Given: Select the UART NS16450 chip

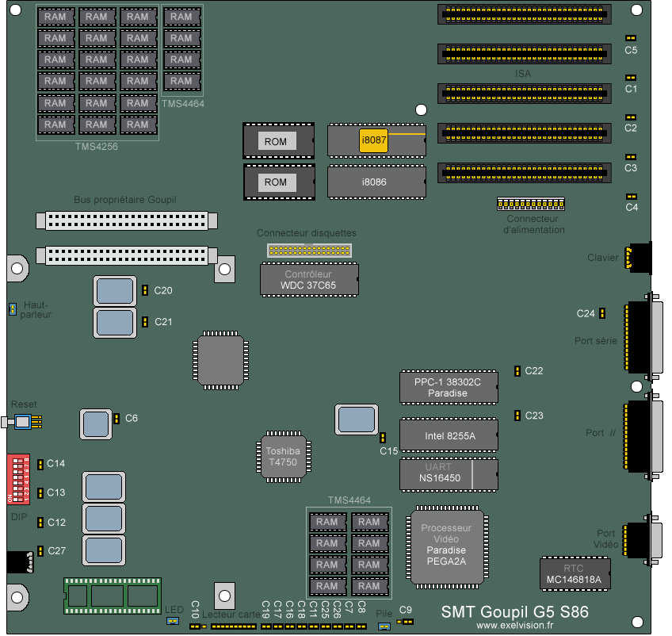Looking at the screenshot, I should click(x=449, y=473).
